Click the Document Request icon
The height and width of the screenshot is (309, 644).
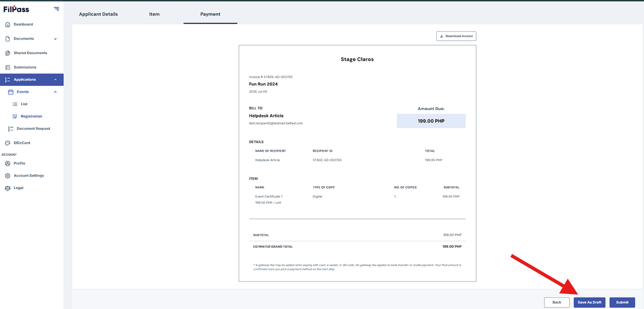(x=11, y=129)
